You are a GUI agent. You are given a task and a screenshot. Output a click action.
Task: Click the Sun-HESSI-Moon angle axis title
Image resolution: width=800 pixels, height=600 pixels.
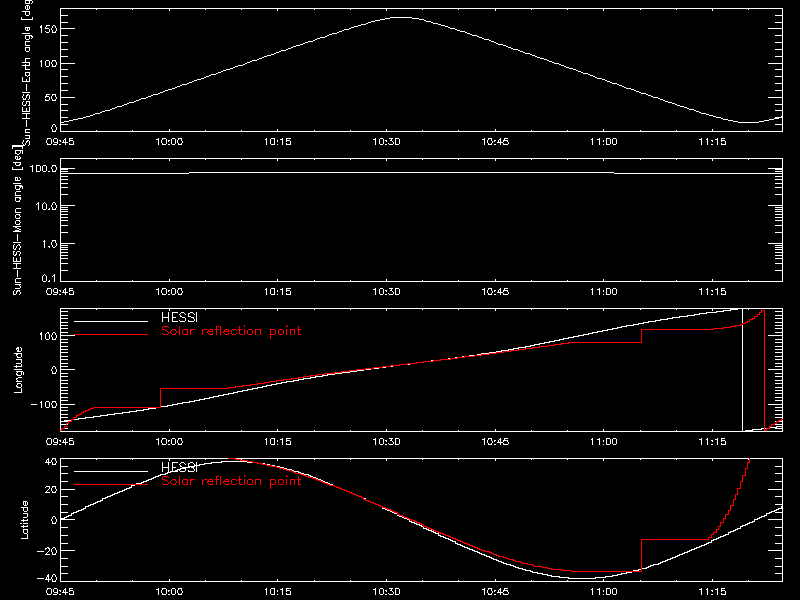[x=18, y=220]
